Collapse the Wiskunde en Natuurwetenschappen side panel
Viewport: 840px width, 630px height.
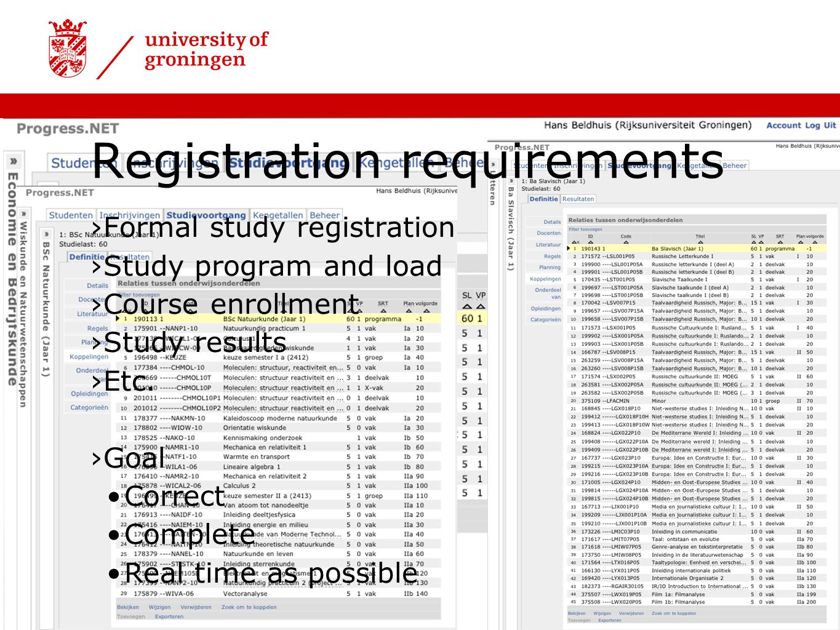tap(23, 213)
